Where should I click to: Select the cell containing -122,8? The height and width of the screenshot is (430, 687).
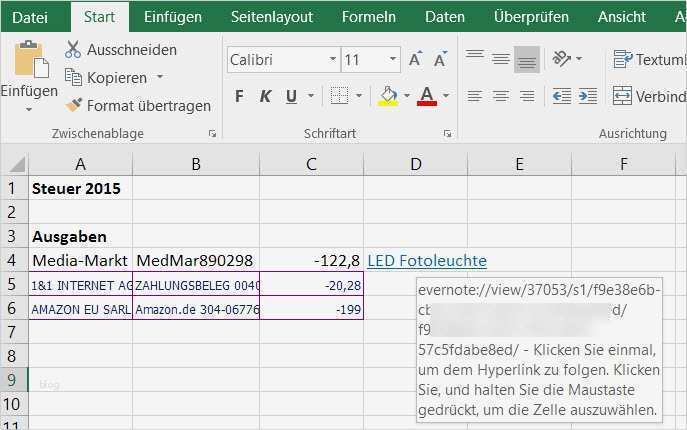click(312, 260)
